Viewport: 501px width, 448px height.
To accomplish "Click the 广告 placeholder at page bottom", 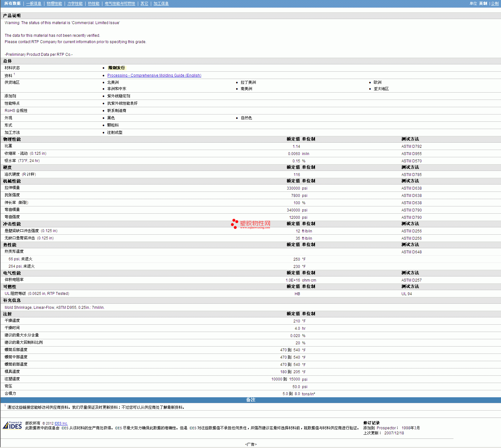I will coord(251,444).
